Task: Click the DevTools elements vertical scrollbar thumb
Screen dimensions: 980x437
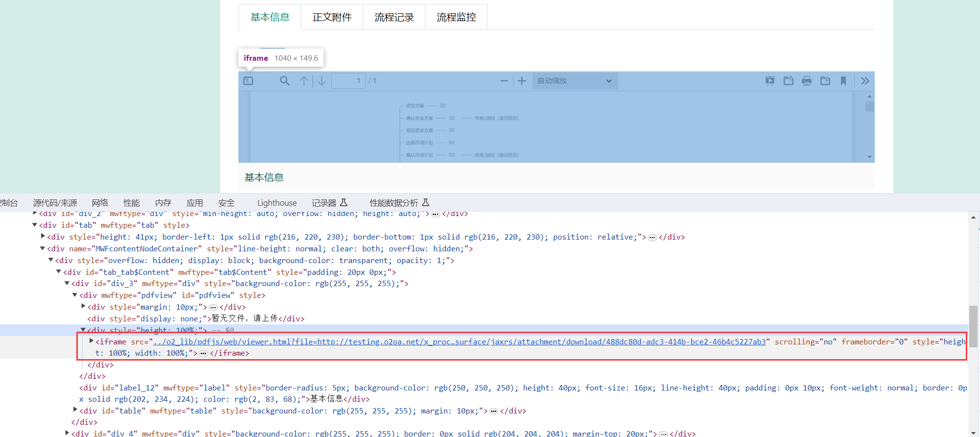Action: coord(973,326)
